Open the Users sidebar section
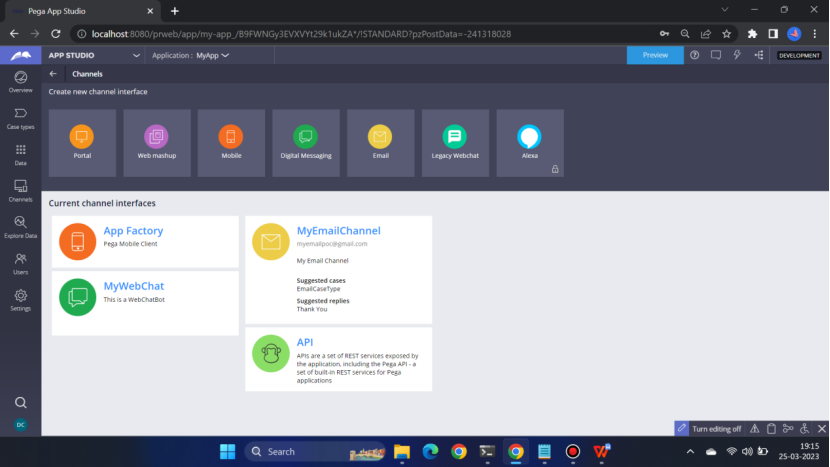The image size is (830, 467). [21, 264]
